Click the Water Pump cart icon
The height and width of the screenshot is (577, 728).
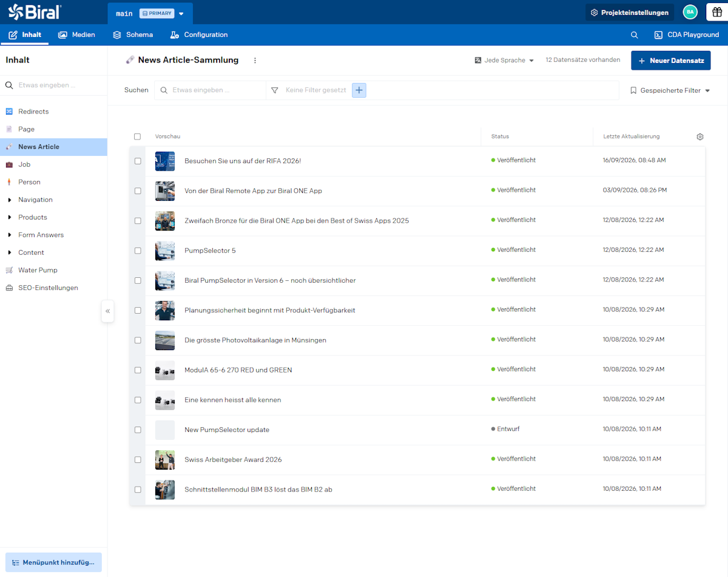click(x=9, y=270)
